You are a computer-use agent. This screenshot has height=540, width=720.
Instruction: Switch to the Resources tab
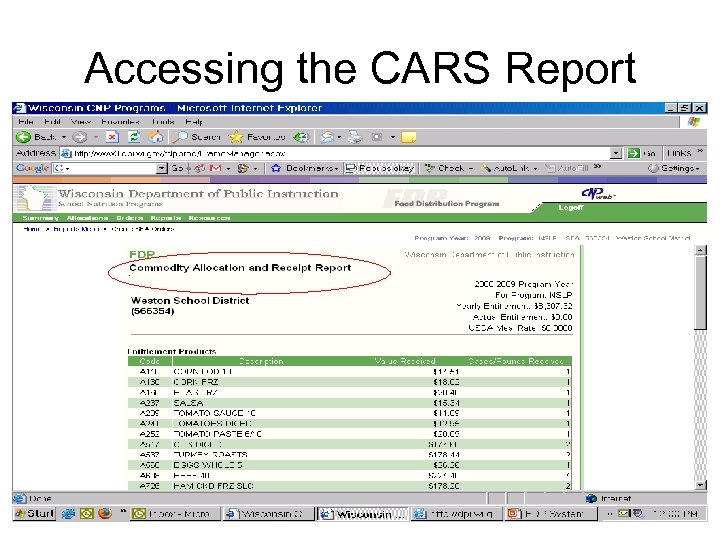(209, 218)
